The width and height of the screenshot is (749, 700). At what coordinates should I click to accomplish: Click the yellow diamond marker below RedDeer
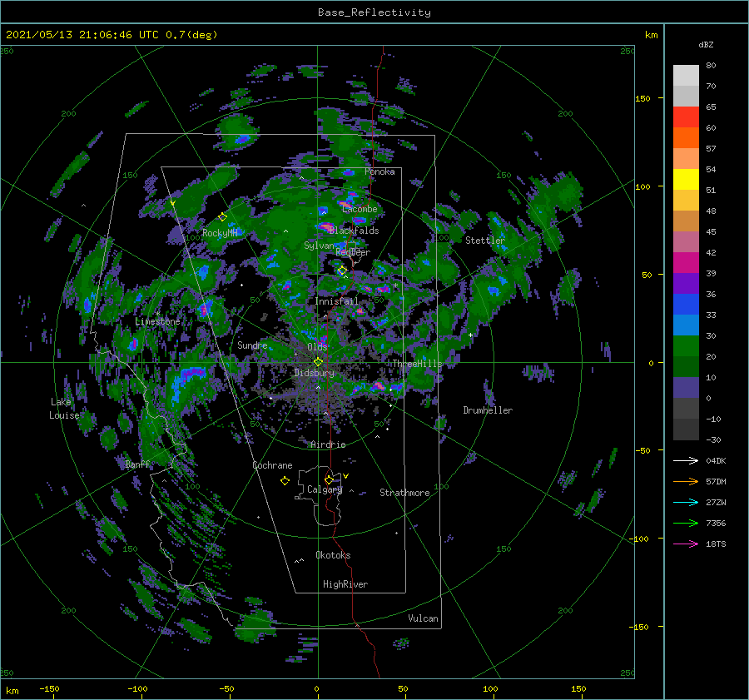(x=342, y=271)
